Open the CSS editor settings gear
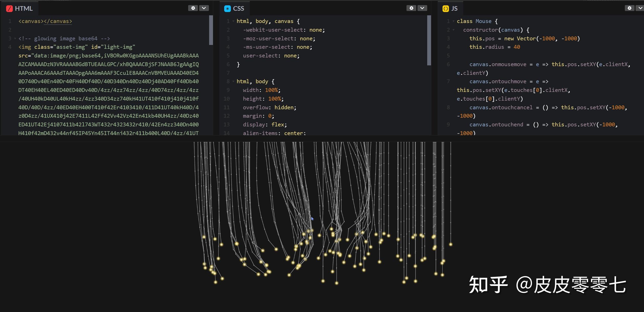 [x=411, y=8]
